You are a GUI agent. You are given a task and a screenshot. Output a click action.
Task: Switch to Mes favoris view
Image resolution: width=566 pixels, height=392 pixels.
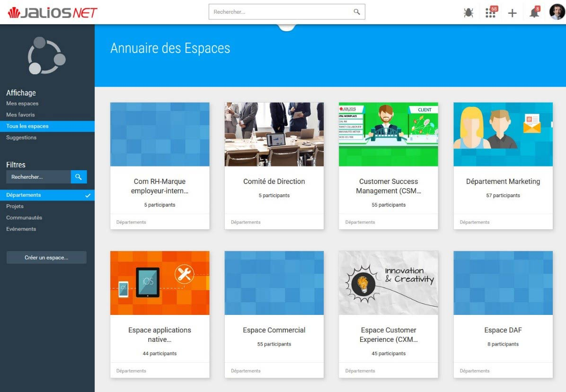[20, 115]
